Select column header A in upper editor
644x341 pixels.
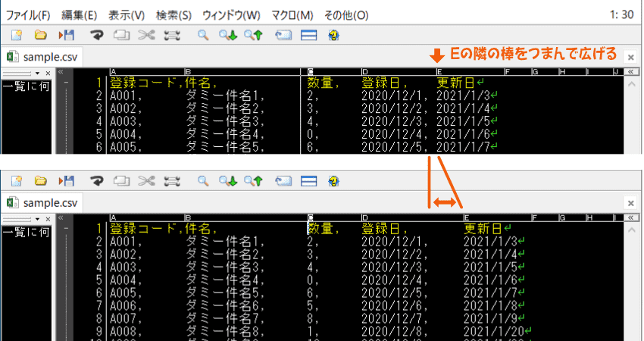pyautogui.click(x=114, y=72)
